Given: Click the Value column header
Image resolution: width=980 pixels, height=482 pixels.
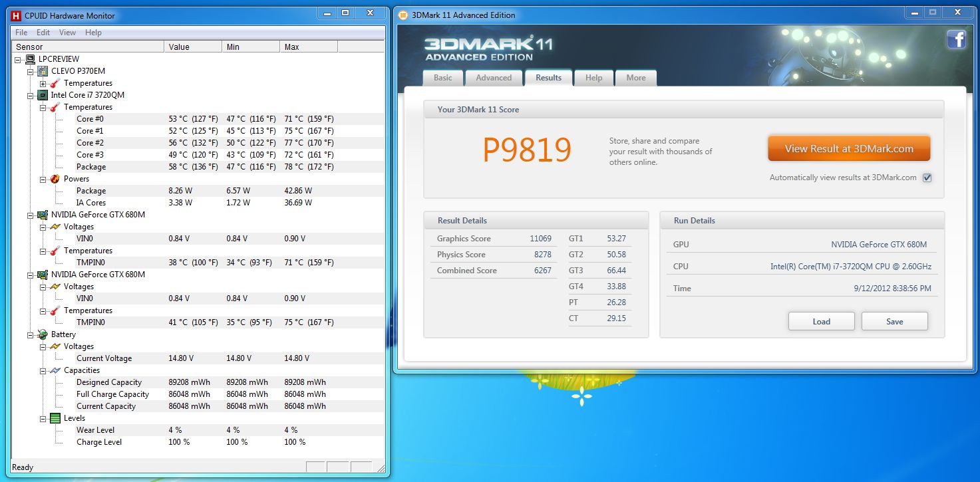Looking at the screenshot, I should point(193,47).
